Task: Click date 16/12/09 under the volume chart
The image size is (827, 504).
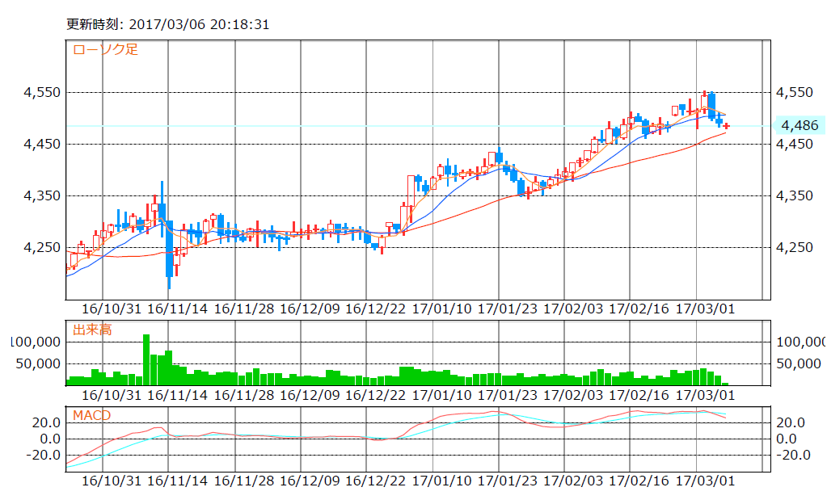Action: tap(310, 395)
